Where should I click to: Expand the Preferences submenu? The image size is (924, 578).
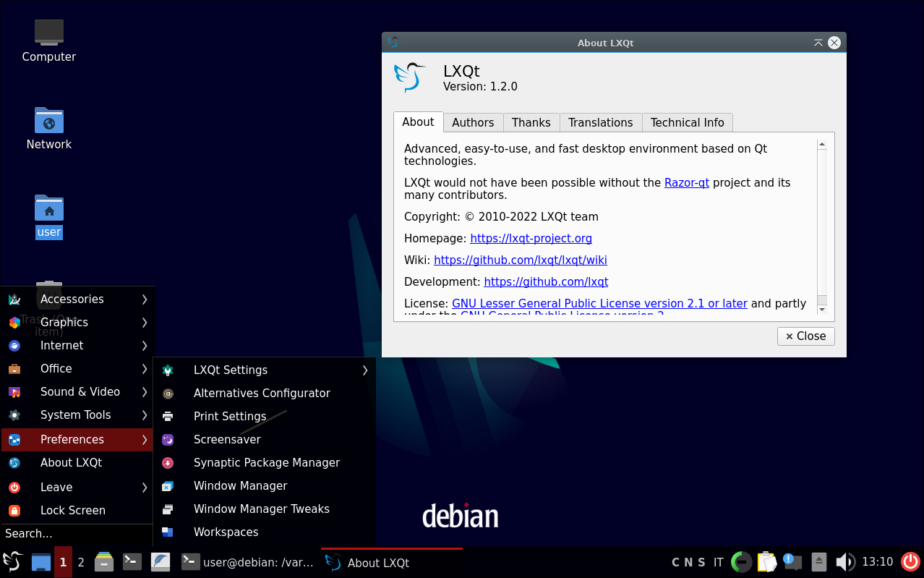77,439
